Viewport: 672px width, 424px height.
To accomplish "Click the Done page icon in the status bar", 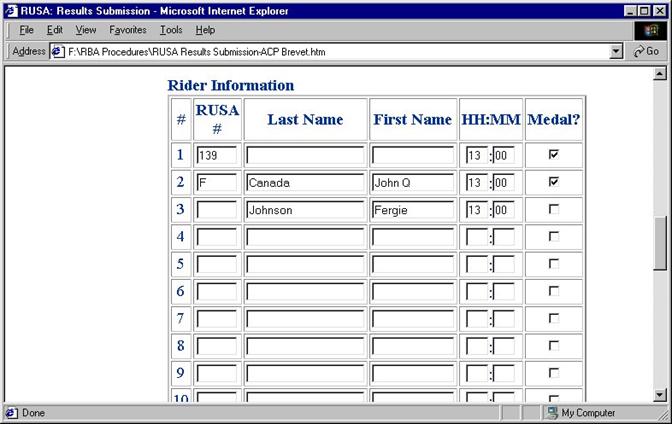I will coord(11,412).
